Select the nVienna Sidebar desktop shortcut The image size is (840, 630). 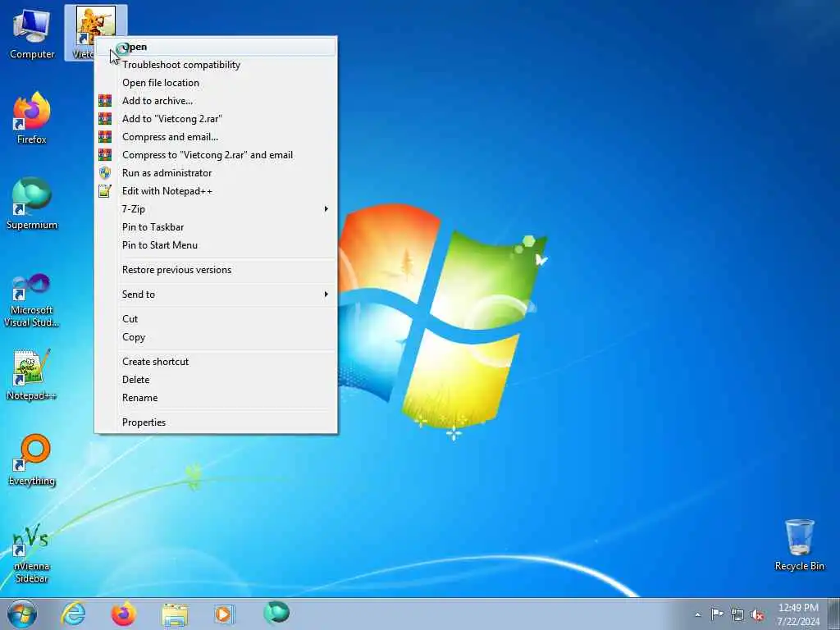[x=32, y=553]
